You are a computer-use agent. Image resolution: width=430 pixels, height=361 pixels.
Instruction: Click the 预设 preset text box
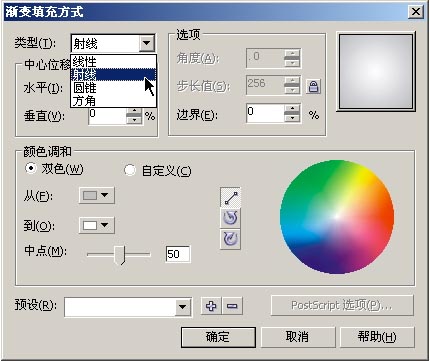120,307
